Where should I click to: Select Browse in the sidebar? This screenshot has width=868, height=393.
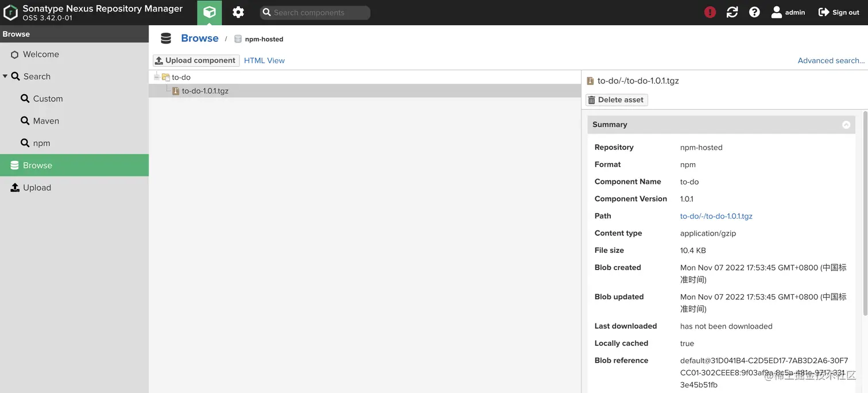pos(74,165)
